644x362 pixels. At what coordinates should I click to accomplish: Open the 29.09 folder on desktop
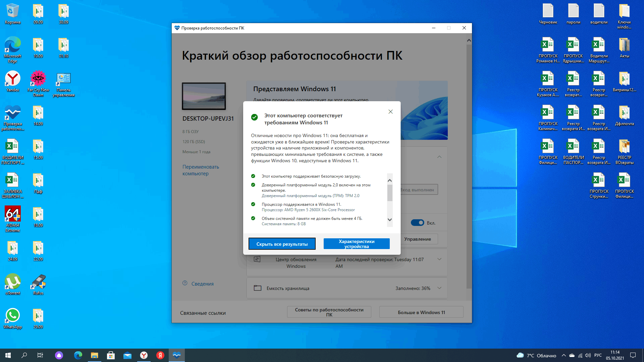pyautogui.click(x=38, y=318)
